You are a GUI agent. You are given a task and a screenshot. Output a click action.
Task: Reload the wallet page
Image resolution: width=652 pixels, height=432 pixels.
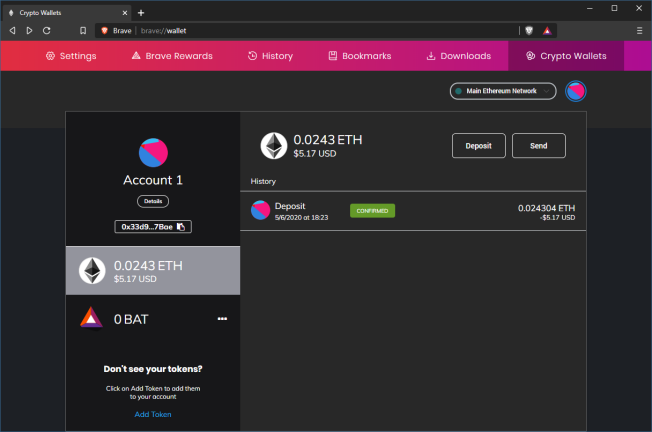coord(47,30)
